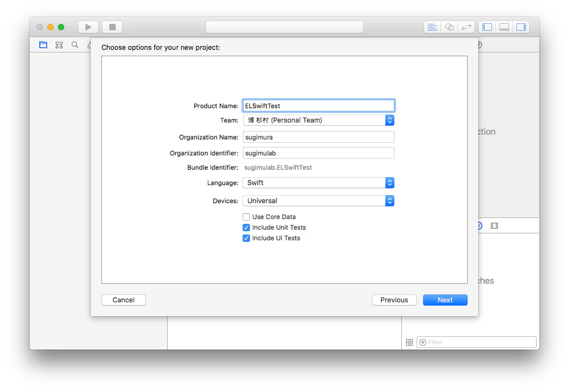Screen dimensions: 569x392
Task: Click the library Filter search field
Action: coord(477,342)
